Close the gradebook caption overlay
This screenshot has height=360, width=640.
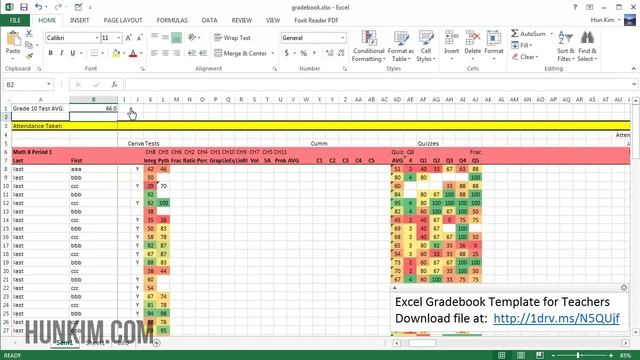(624, 288)
